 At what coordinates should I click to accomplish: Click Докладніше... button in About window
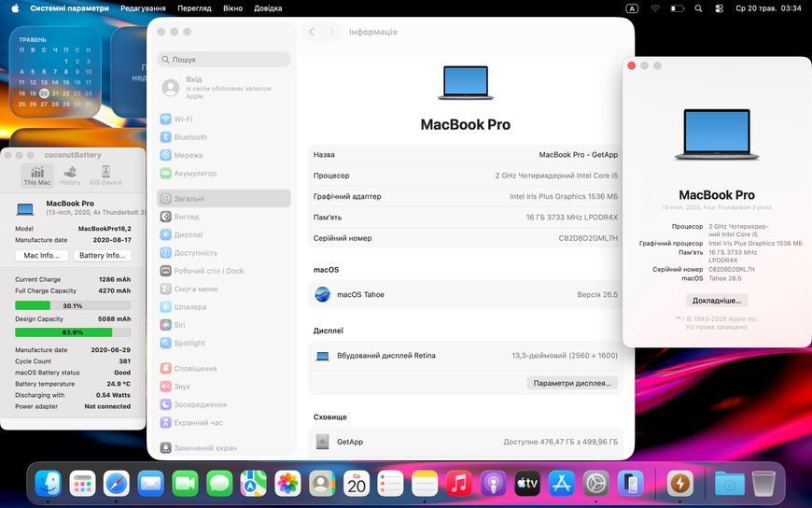pyautogui.click(x=717, y=300)
